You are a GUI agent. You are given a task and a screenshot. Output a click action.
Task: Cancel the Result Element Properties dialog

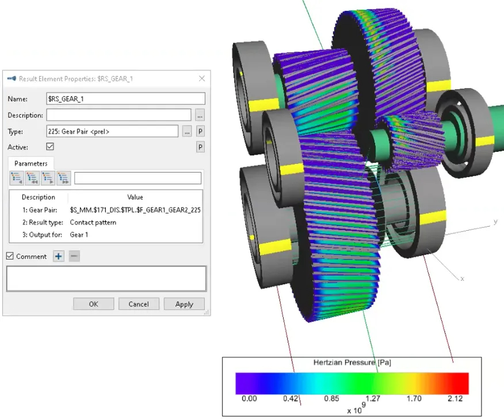pos(139,304)
